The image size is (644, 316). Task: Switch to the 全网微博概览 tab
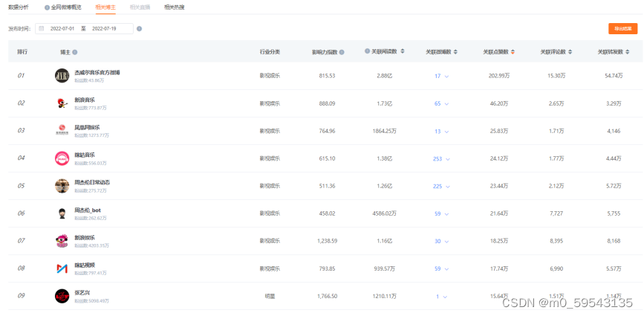[x=65, y=7]
